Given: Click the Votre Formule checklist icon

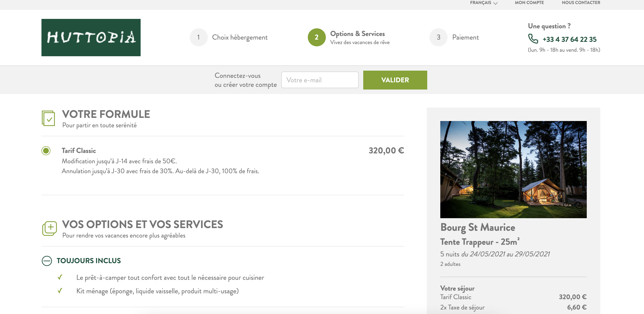Looking at the screenshot, I should click(x=48, y=118).
